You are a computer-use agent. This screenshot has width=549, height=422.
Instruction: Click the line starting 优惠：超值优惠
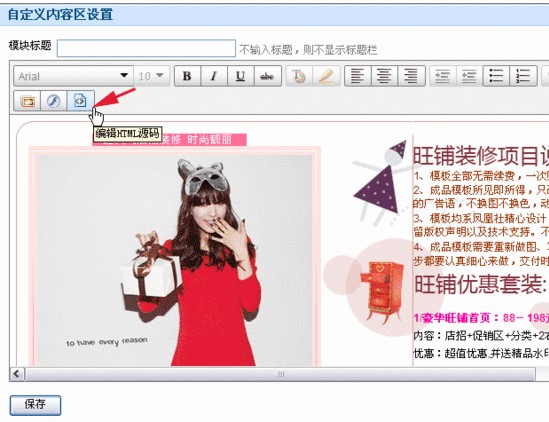[481, 353]
